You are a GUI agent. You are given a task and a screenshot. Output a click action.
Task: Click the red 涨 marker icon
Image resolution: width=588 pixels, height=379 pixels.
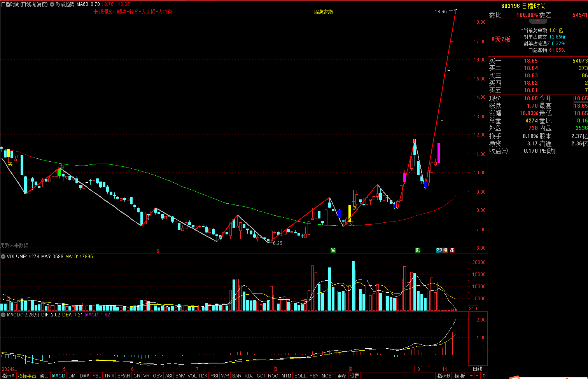point(452,250)
